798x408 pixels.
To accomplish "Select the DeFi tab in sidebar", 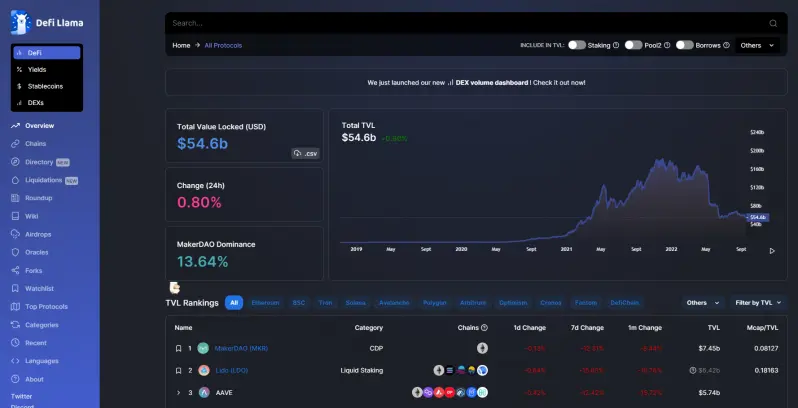I will (47, 53).
